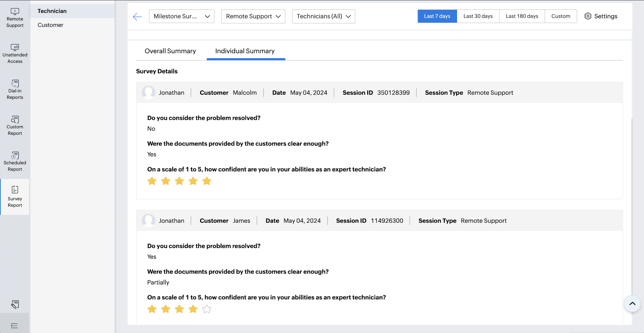Click the tag icon at sidebar bottom
Image resolution: width=644 pixels, height=333 pixels.
click(15, 304)
